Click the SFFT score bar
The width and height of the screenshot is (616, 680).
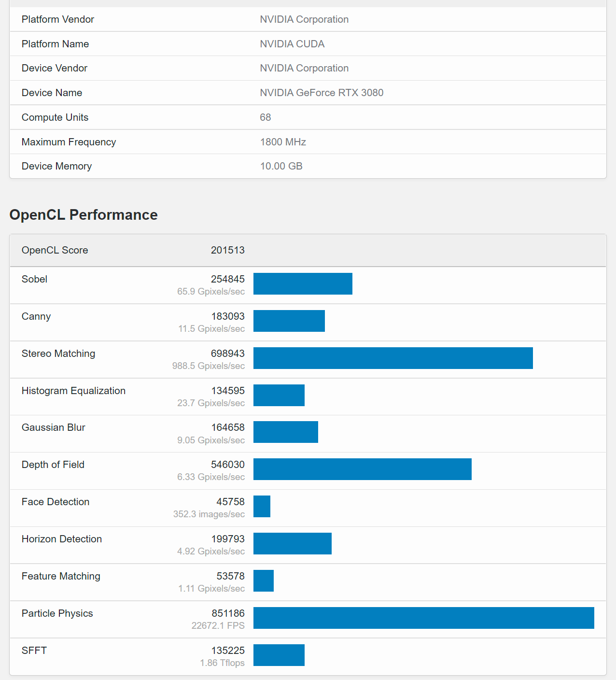tap(279, 655)
